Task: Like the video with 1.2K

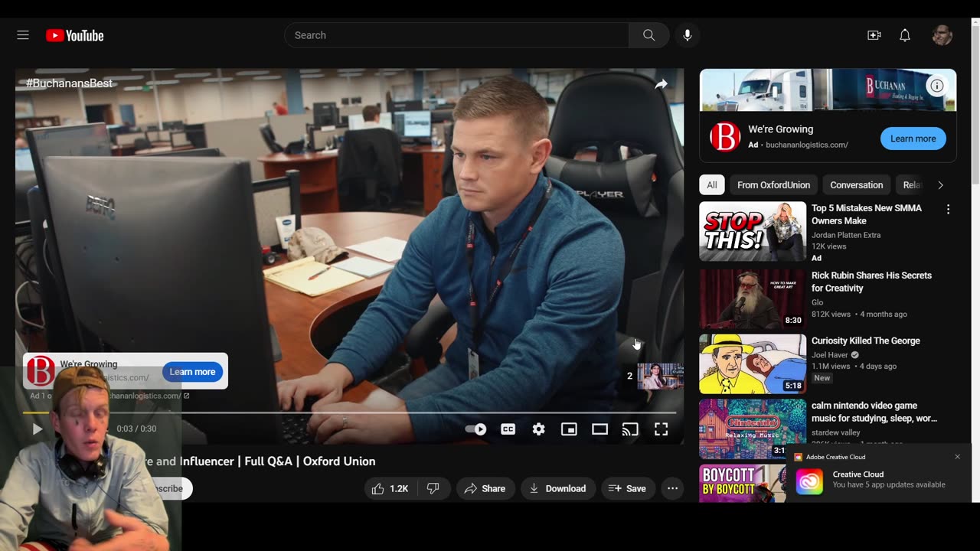Action: tap(390, 488)
